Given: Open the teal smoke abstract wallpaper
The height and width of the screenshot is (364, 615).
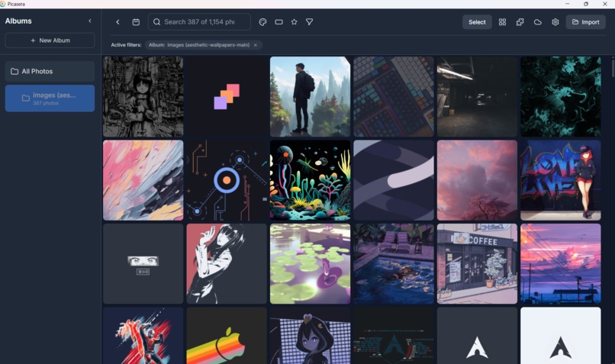Looking at the screenshot, I should coord(561,96).
